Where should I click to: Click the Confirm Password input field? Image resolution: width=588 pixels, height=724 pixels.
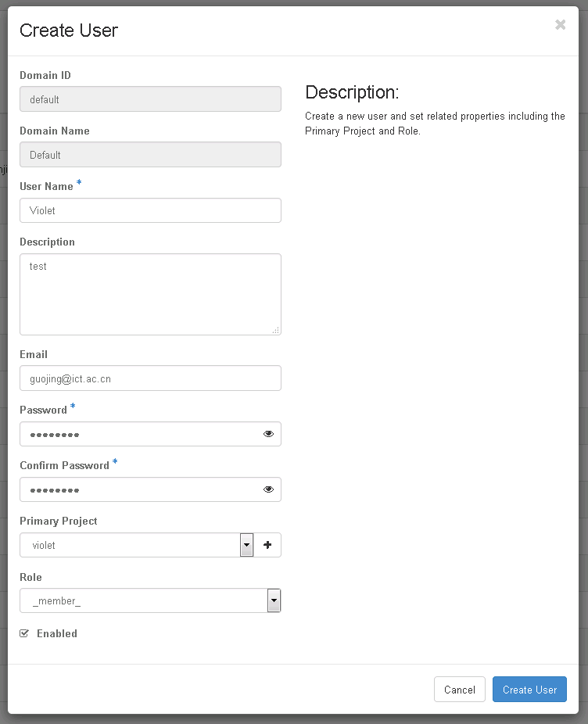151,489
